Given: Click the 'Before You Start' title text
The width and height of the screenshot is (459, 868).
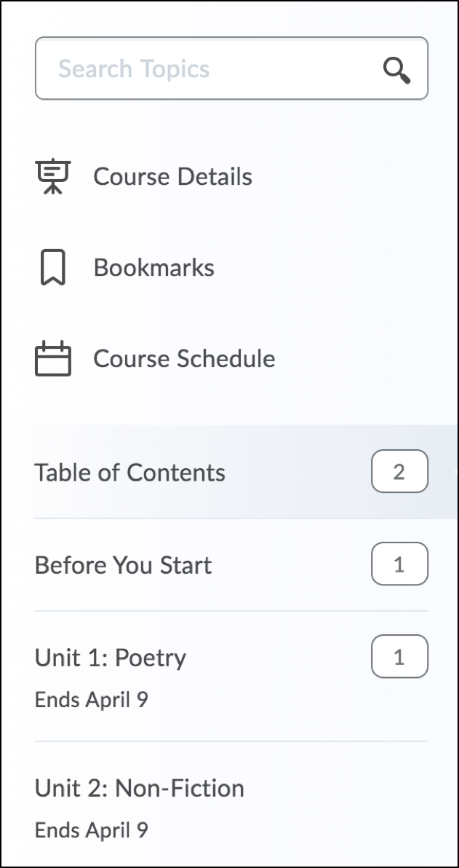Looking at the screenshot, I should [123, 565].
